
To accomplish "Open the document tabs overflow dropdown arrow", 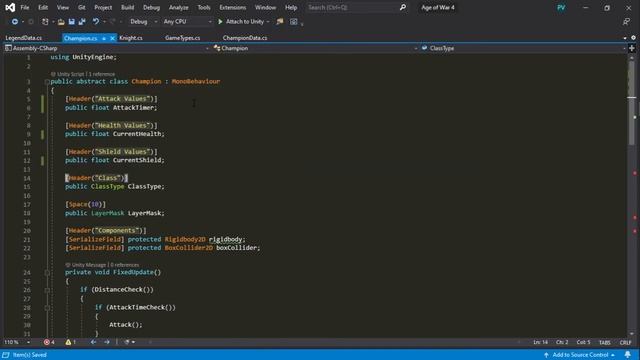I will pyautogui.click(x=625, y=38).
